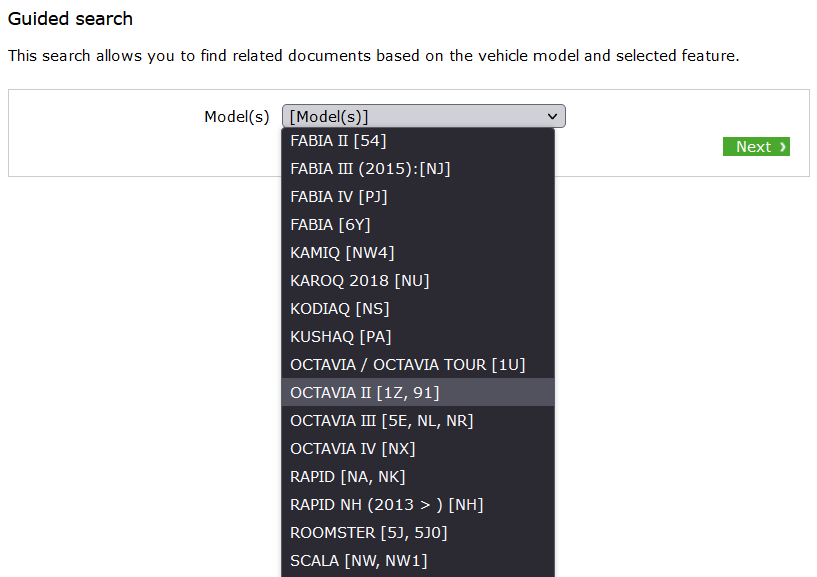
Task: Pick ROOMSTER [5J, 5J0] entry
Action: pos(418,533)
